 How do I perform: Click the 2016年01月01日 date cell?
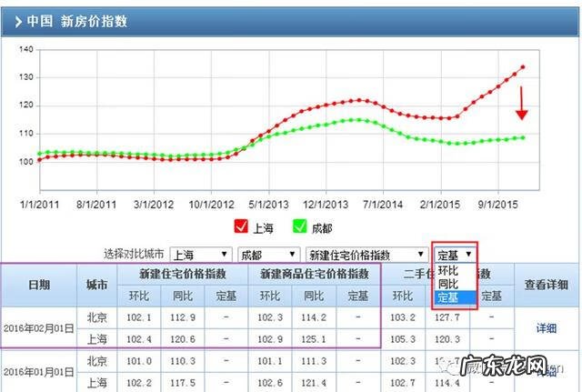pyautogui.click(x=38, y=372)
